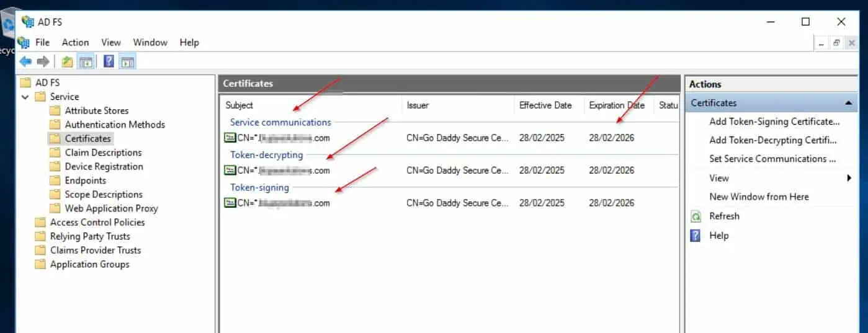This screenshot has width=868, height=333.
Task: Click the Go Daddy issuer in Service communications row
Action: [x=458, y=138]
